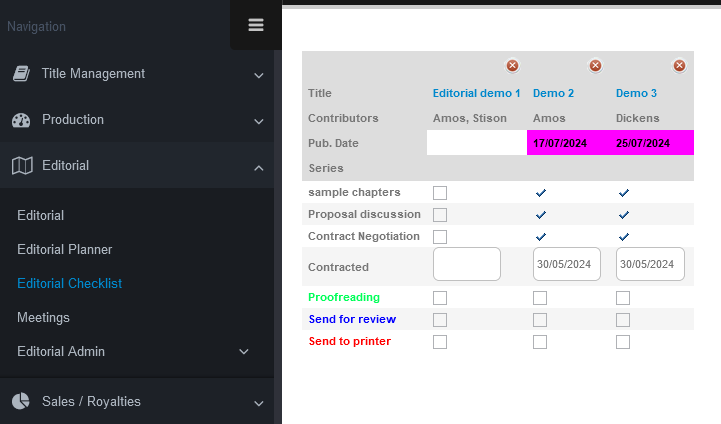Viewport: 721px width, 424px height.
Task: Remove Demo 2 column with red X
Action: (596, 66)
